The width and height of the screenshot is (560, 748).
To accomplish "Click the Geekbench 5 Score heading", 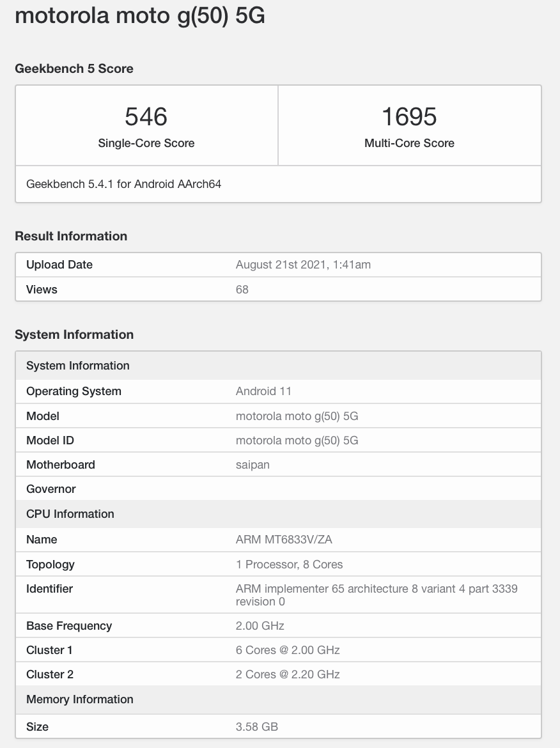I will 74,68.
